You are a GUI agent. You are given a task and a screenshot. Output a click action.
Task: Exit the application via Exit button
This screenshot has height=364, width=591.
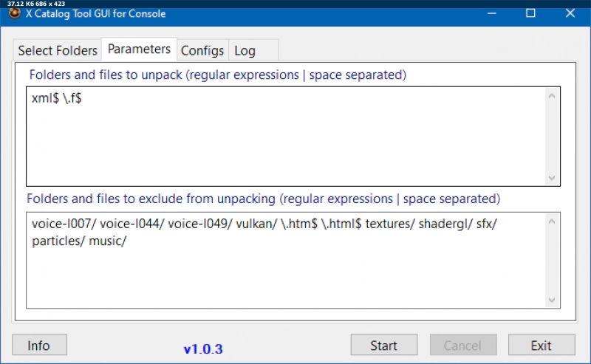click(541, 345)
